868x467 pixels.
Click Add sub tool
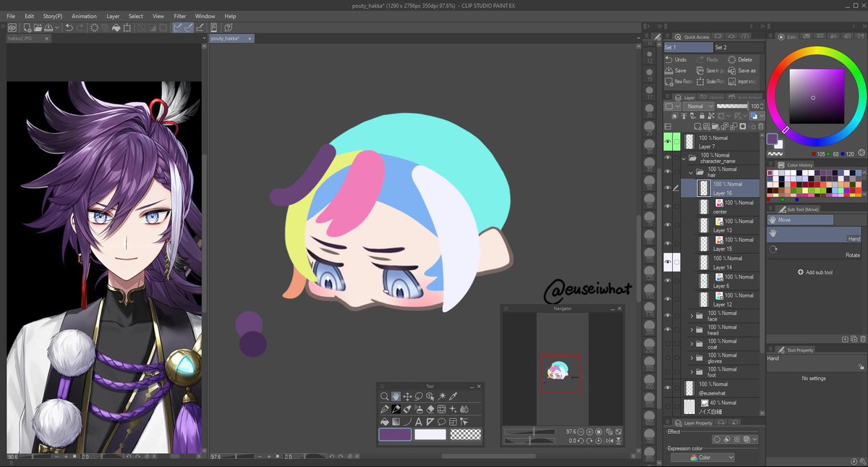[x=815, y=272]
